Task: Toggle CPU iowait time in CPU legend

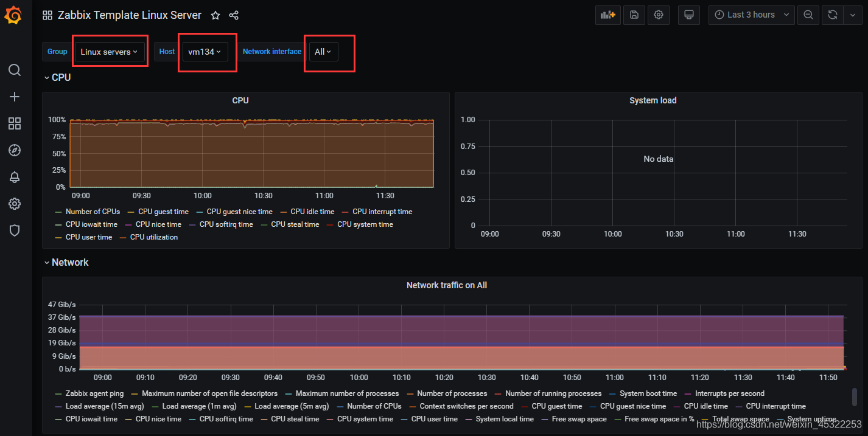Action: pos(91,224)
